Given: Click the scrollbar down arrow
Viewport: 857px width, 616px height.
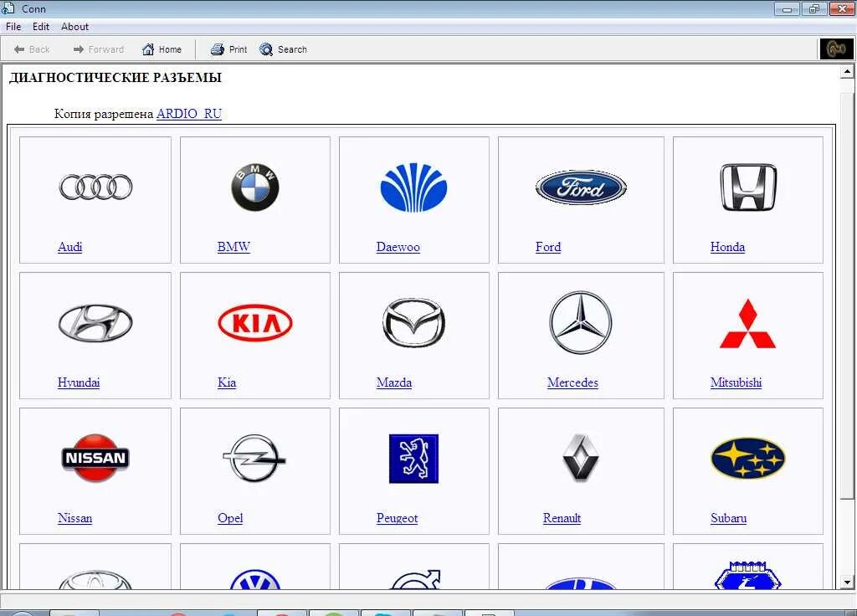Looking at the screenshot, I should tap(847, 583).
